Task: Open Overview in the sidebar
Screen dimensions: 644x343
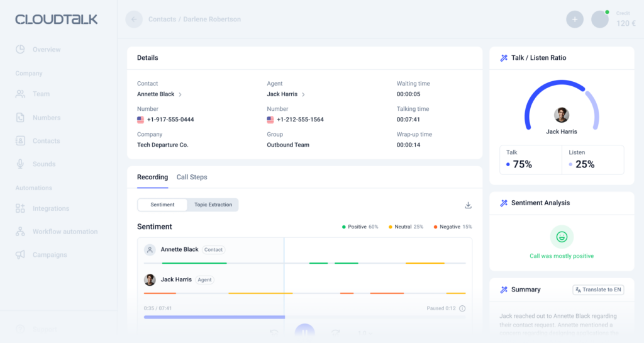Action: (x=46, y=50)
